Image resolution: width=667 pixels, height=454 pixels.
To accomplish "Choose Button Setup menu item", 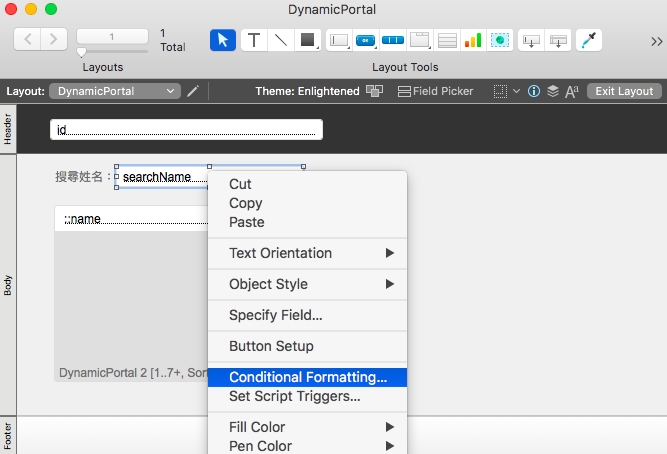I will 308,346.
